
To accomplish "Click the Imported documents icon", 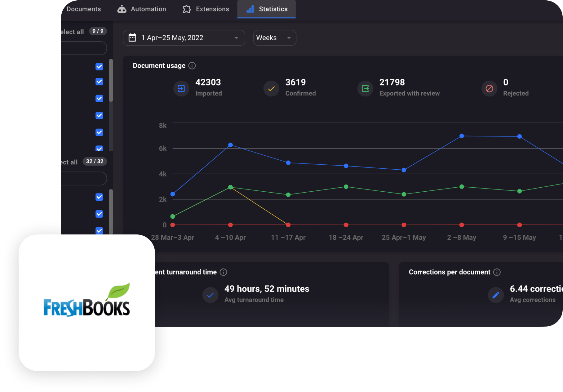I will pyautogui.click(x=181, y=89).
